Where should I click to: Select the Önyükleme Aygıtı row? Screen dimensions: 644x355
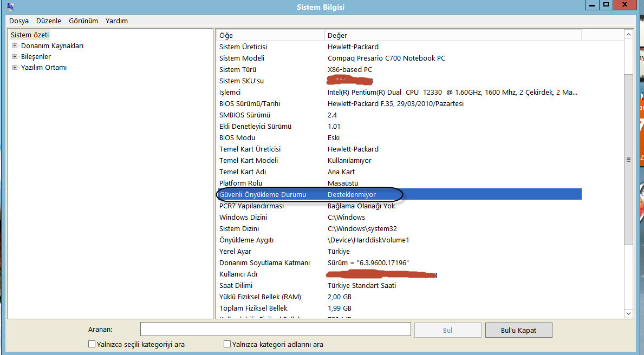(x=399, y=240)
